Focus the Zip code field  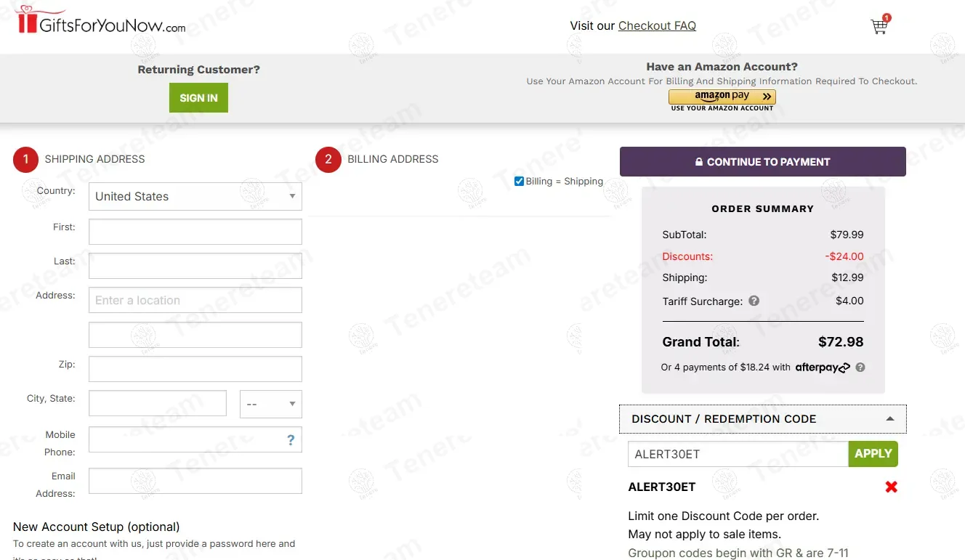tap(195, 369)
